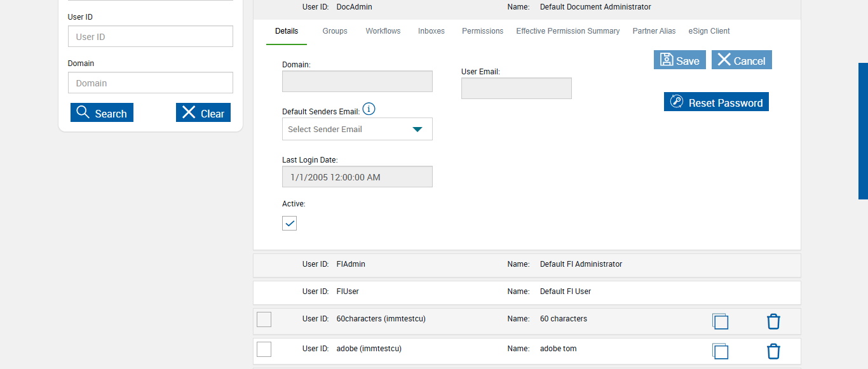Open the Permissions tab

click(482, 31)
